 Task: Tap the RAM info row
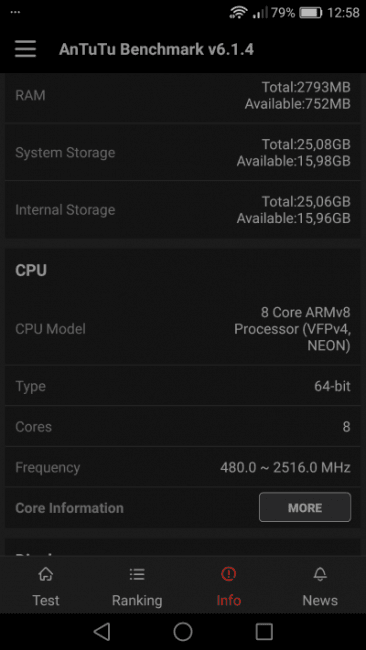click(183, 95)
